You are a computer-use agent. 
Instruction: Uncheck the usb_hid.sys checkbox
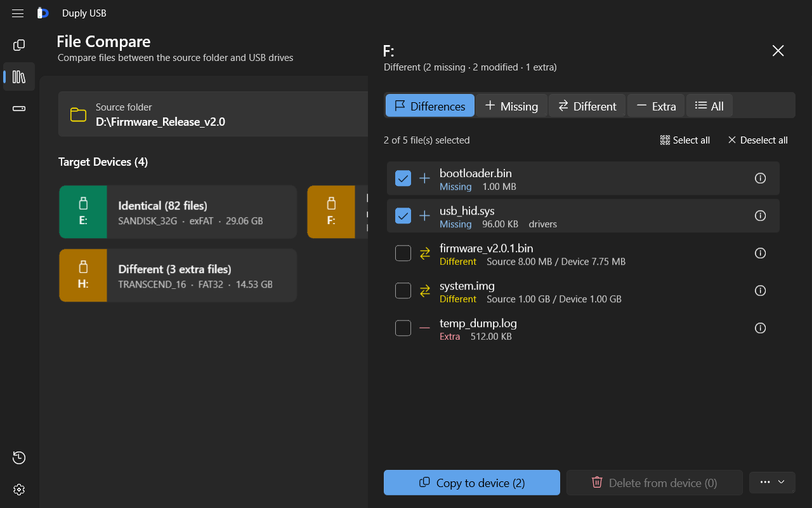coord(403,216)
